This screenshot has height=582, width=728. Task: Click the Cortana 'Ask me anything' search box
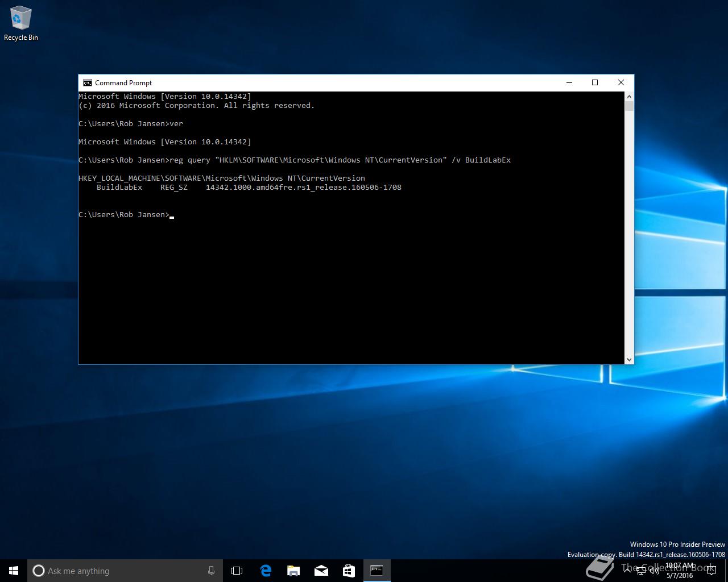coord(125,571)
